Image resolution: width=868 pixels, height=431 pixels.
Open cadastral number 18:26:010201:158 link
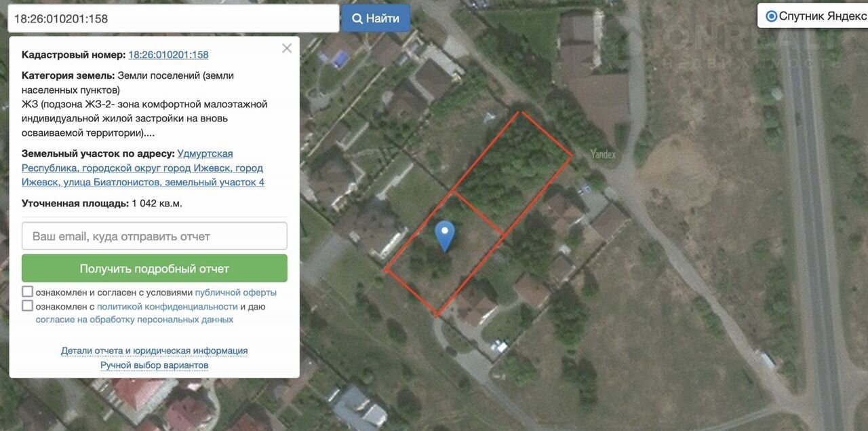168,55
